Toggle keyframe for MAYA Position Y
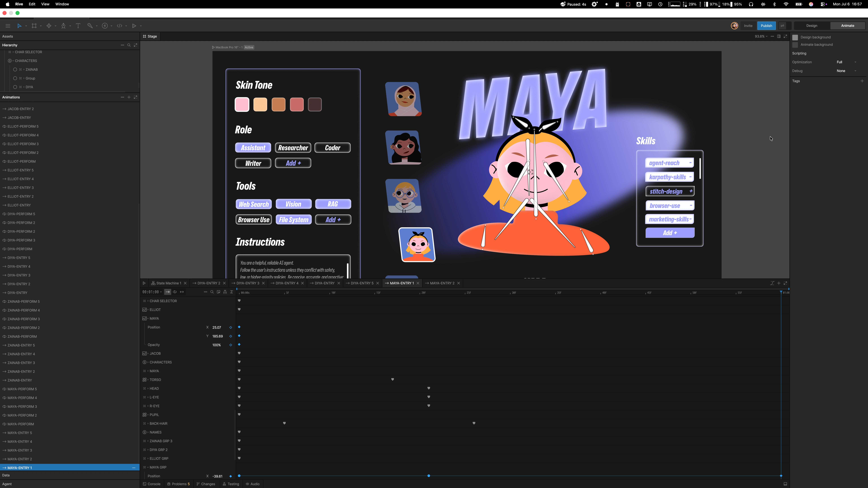Screen dimensions: 868x488 point(231,336)
